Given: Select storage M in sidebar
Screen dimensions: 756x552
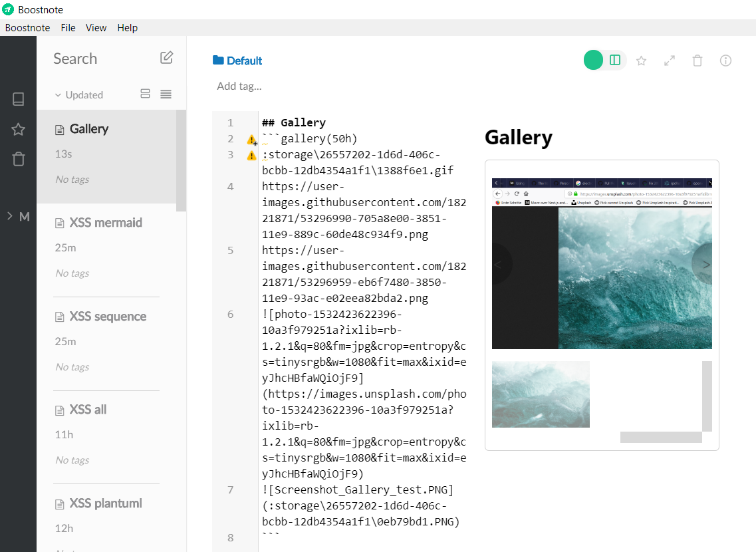Looking at the screenshot, I should [25, 216].
